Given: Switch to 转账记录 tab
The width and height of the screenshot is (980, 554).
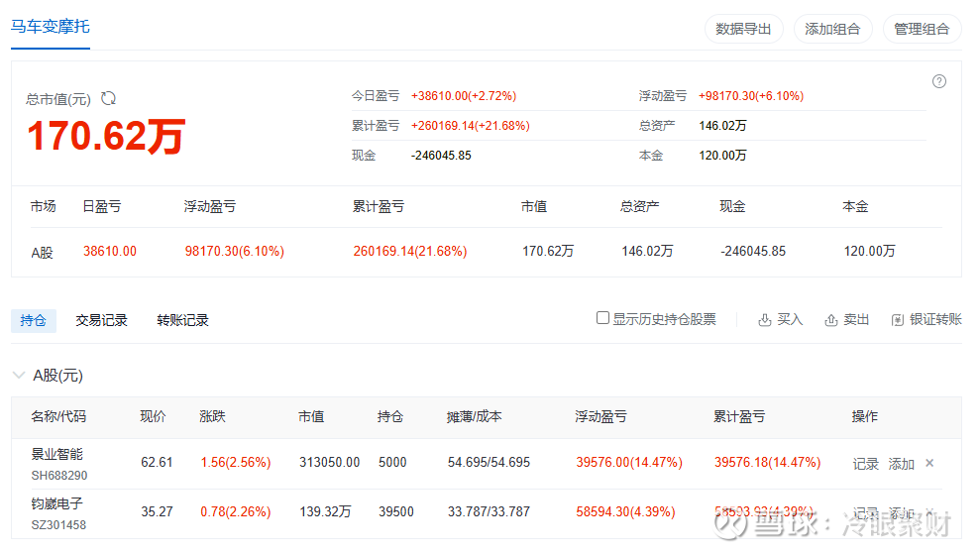Looking at the screenshot, I should pos(182,320).
